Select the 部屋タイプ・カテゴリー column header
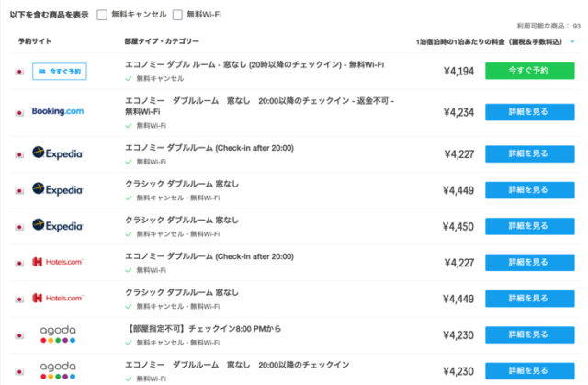This screenshot has width=588, height=385. (162, 41)
